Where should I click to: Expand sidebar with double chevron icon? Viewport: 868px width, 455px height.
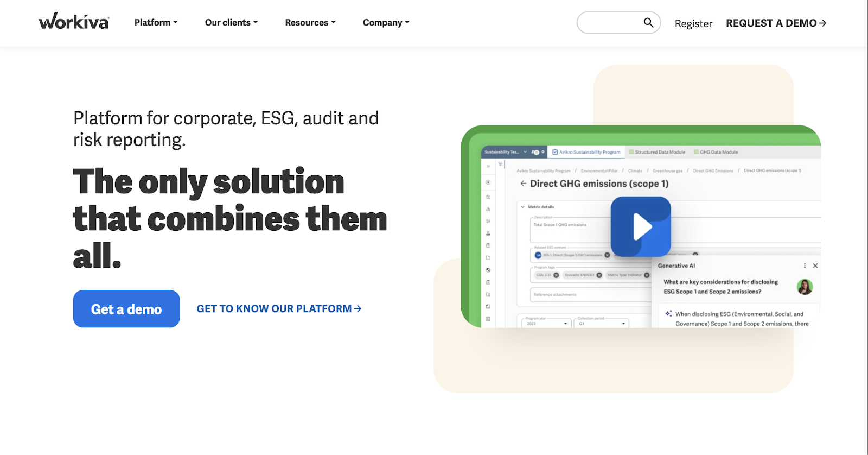(488, 166)
